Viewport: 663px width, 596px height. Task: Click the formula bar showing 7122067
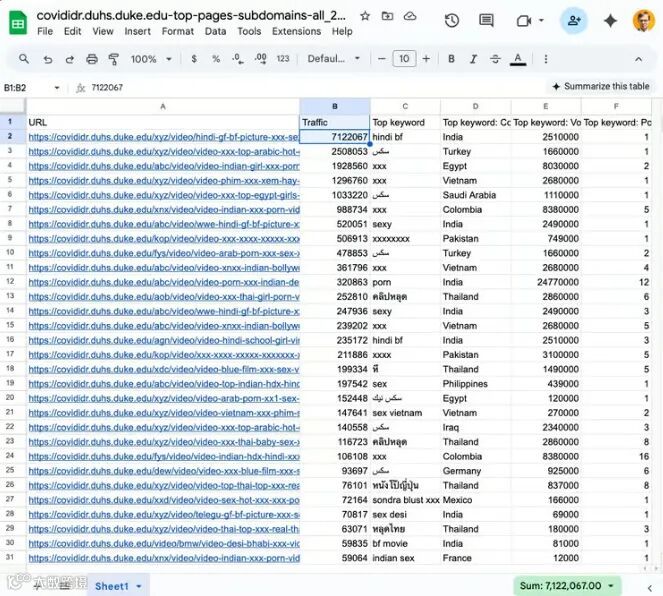[x=107, y=87]
